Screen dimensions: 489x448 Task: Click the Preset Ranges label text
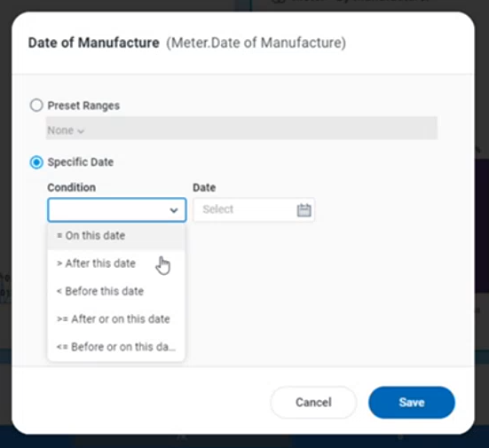click(x=83, y=106)
